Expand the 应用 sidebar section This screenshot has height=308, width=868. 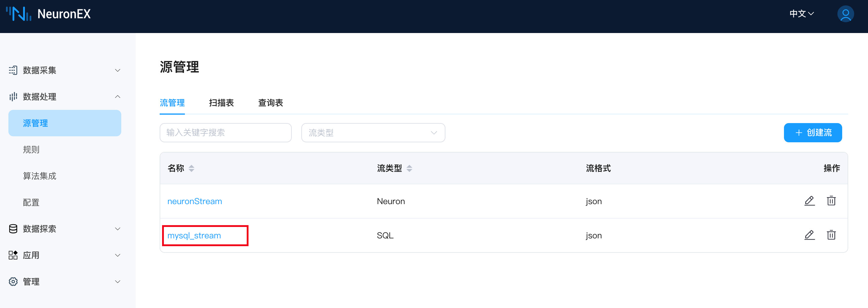(64, 255)
